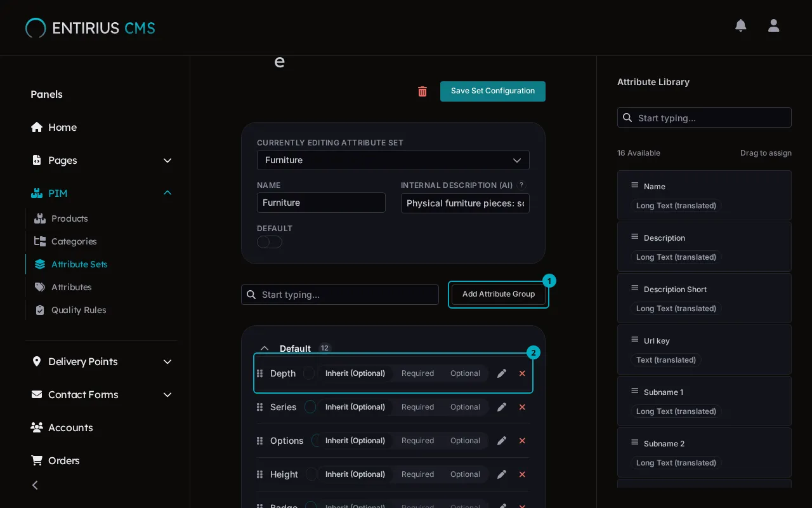Grab the drag handle of Series row
The width and height of the screenshot is (812, 508).
[x=259, y=407]
